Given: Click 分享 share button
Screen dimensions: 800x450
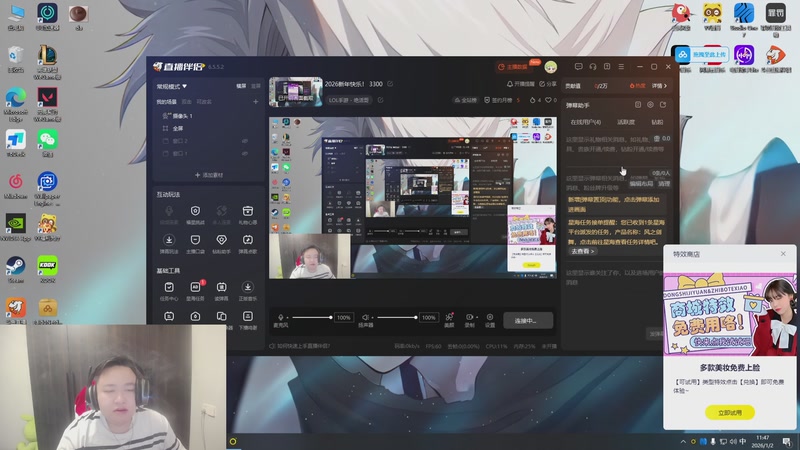Looking at the screenshot, I should click(548, 84).
